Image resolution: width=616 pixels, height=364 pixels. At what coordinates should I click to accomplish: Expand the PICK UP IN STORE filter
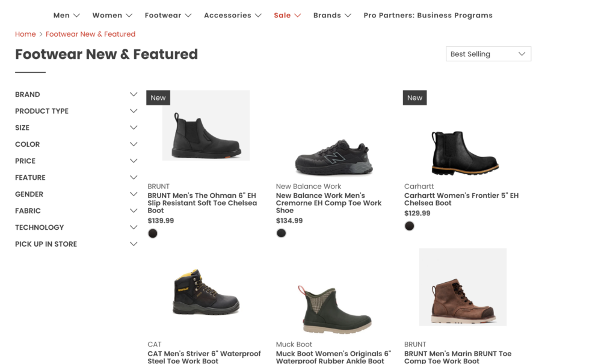(134, 244)
